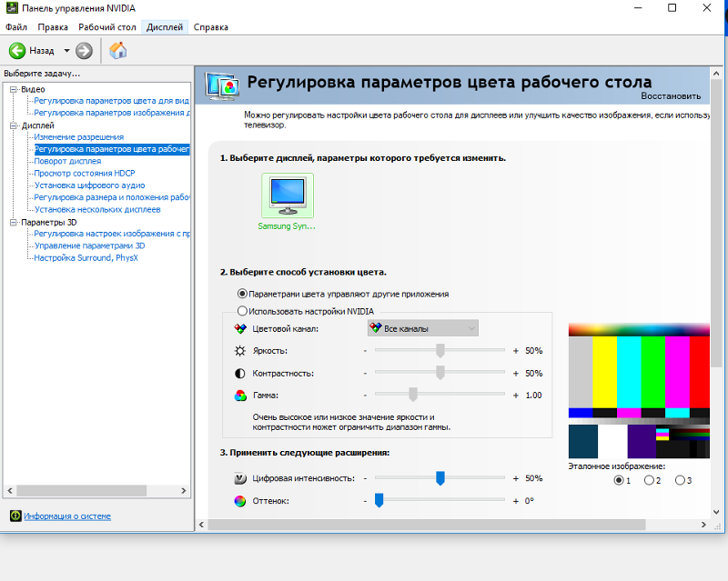Select 'Использовать настройки NVIDIA' radio button
This screenshot has height=581, width=728.
242,311
